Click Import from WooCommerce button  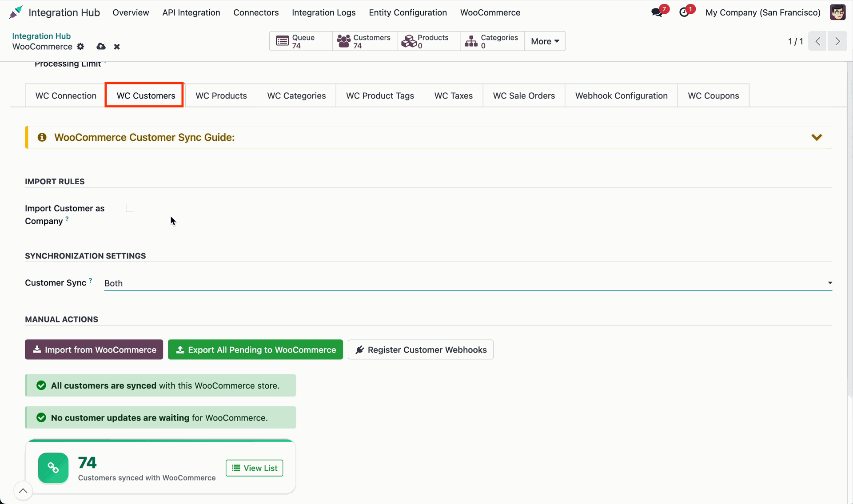pyautogui.click(x=94, y=349)
